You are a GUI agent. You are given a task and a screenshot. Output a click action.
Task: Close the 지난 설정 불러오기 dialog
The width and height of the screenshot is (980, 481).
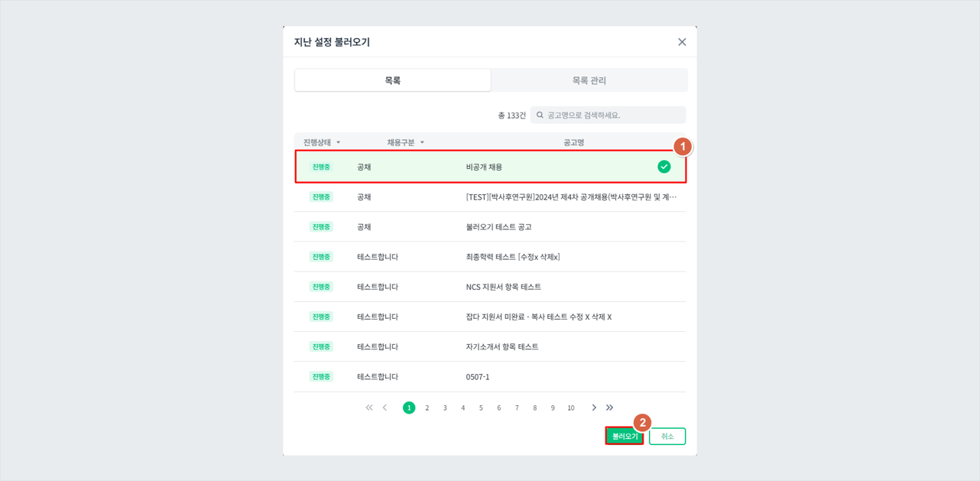(682, 42)
